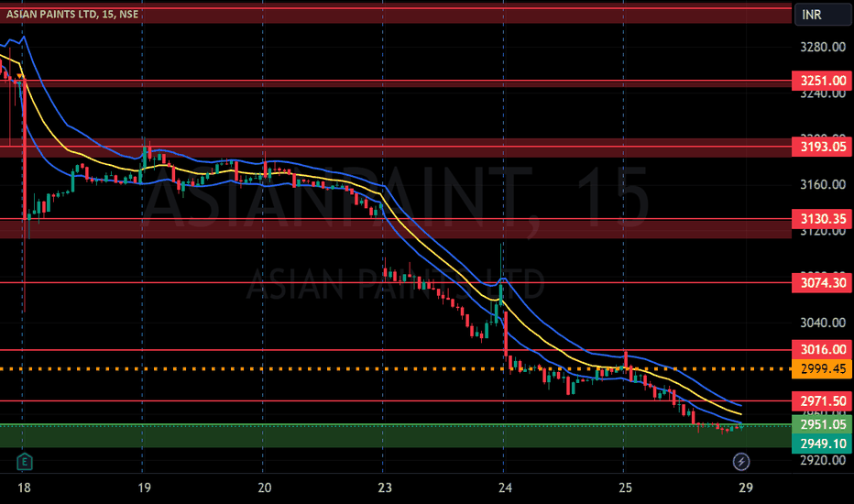Viewport: 854px width, 504px height.
Task: Select the 3016.00 price label
Action: [x=822, y=350]
